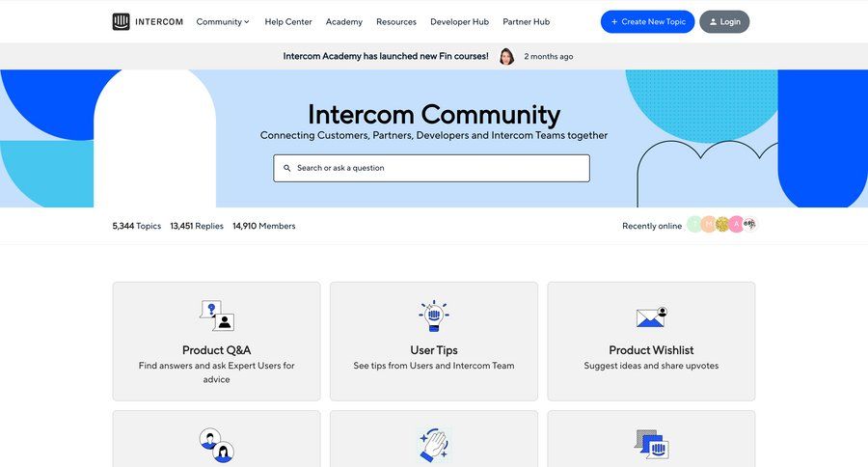The image size is (868, 467).
Task: Open the Fin courses announcement link
Action: click(x=386, y=56)
